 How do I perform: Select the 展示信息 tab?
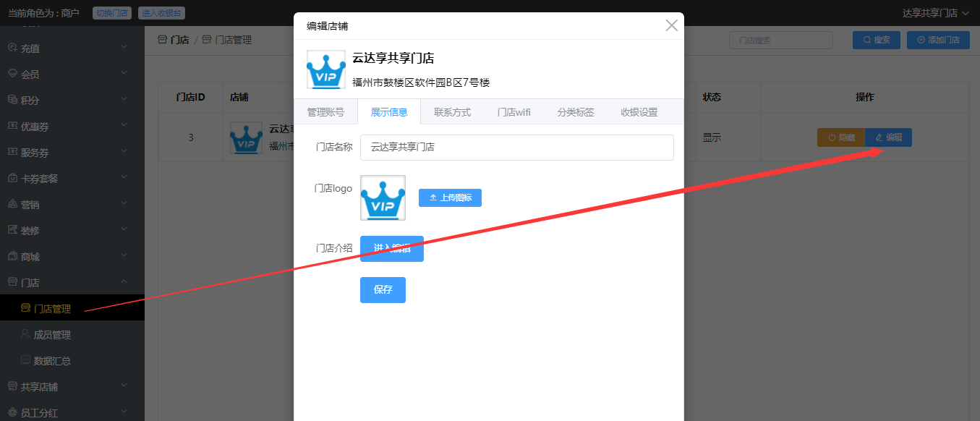click(389, 112)
